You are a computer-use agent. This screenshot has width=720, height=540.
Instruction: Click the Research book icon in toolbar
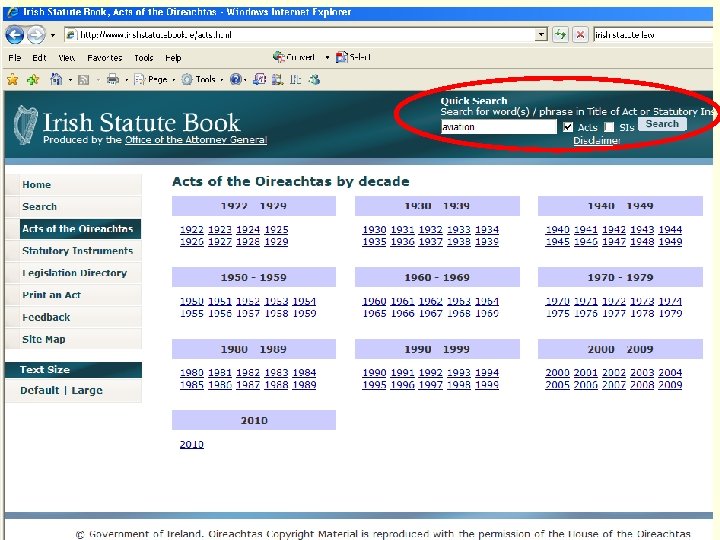(295, 79)
